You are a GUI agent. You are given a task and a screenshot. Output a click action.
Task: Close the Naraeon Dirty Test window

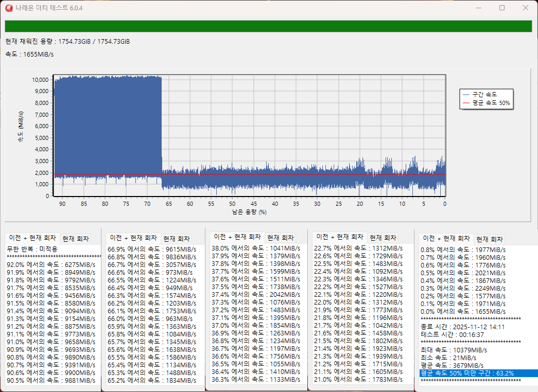[x=525, y=8]
